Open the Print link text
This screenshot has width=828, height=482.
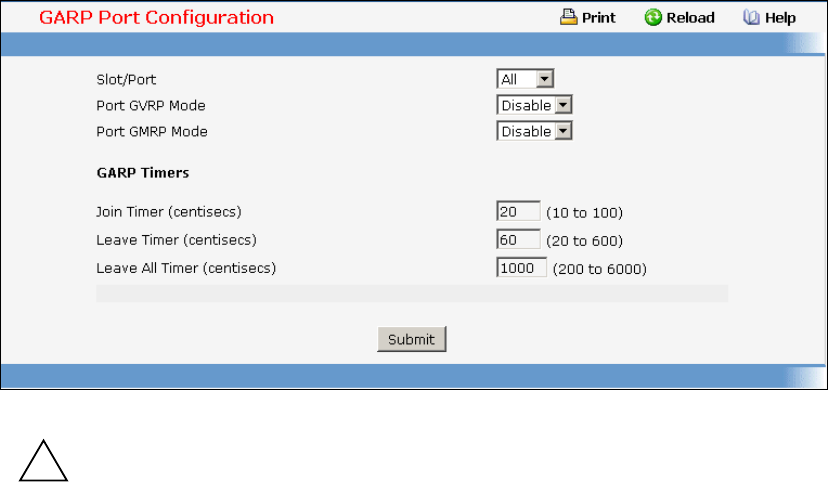tap(598, 18)
